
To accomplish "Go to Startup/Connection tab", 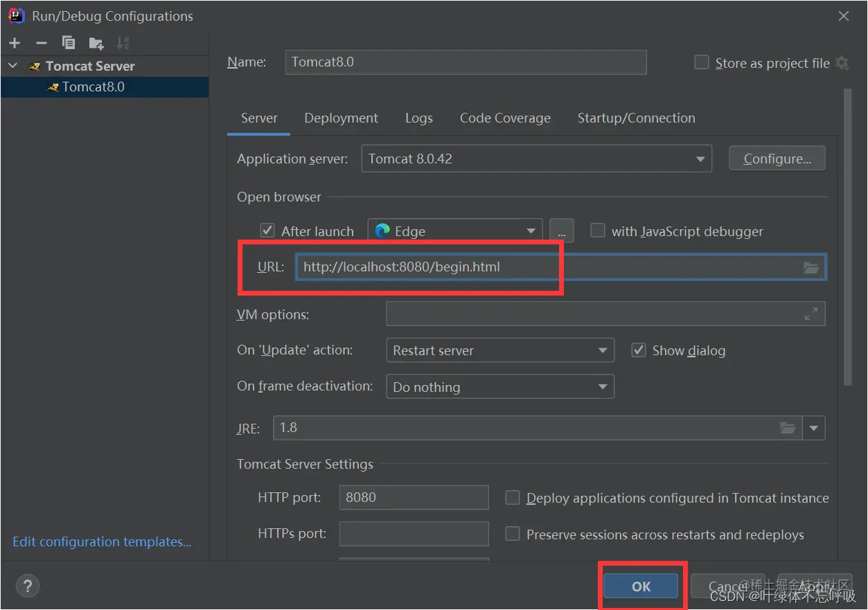I will point(636,118).
